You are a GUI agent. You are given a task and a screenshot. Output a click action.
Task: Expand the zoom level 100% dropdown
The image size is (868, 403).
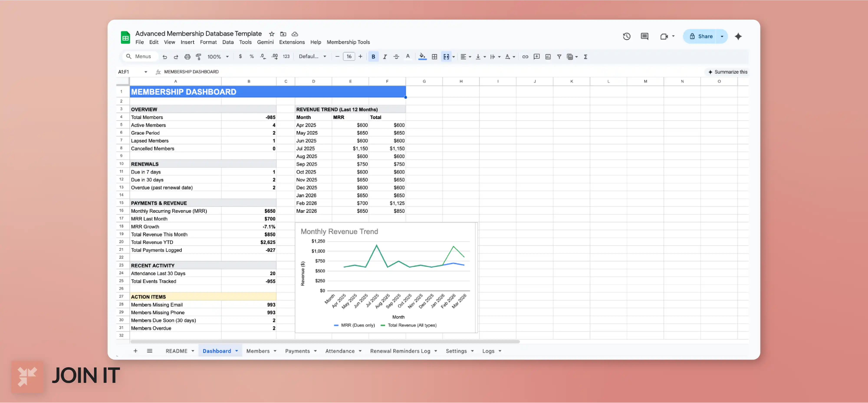tap(218, 57)
